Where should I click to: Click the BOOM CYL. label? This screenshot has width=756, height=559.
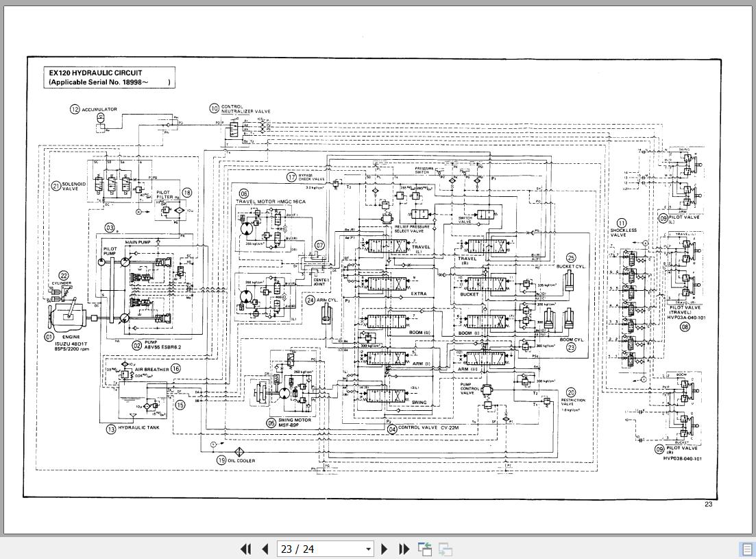click(x=572, y=340)
